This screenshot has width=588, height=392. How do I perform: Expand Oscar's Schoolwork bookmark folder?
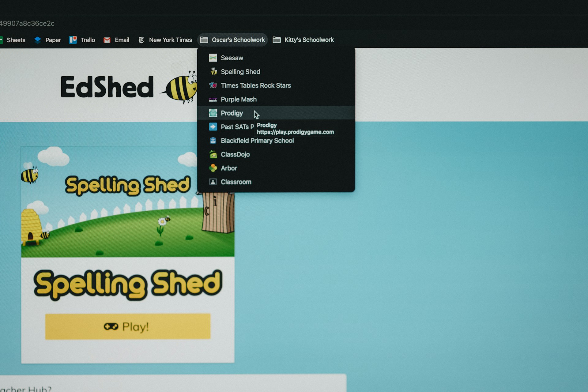(x=232, y=40)
